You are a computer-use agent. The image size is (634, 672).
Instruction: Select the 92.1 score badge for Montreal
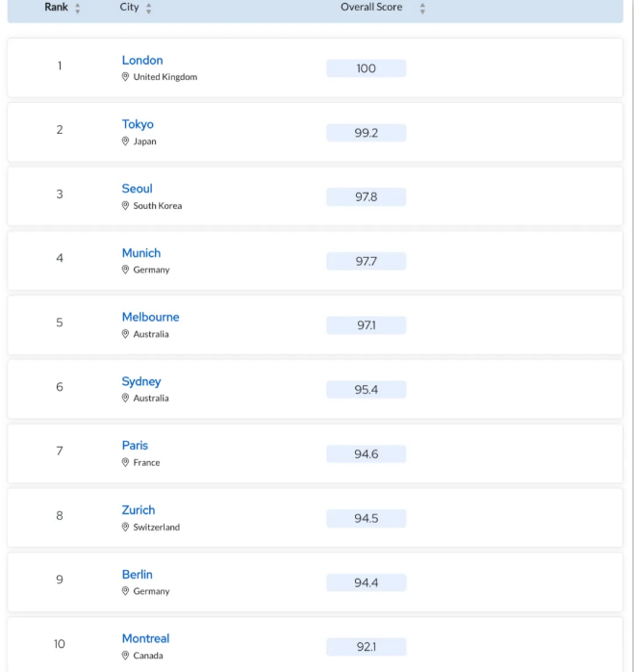tap(367, 647)
